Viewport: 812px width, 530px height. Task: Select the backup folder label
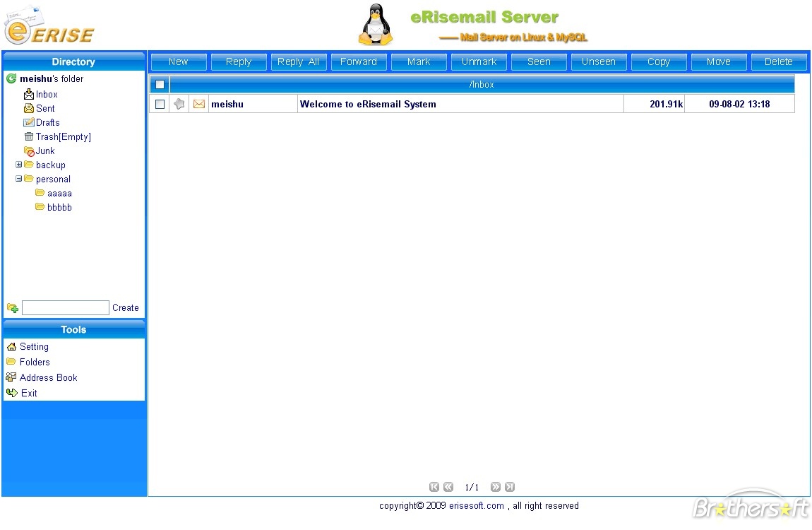51,165
